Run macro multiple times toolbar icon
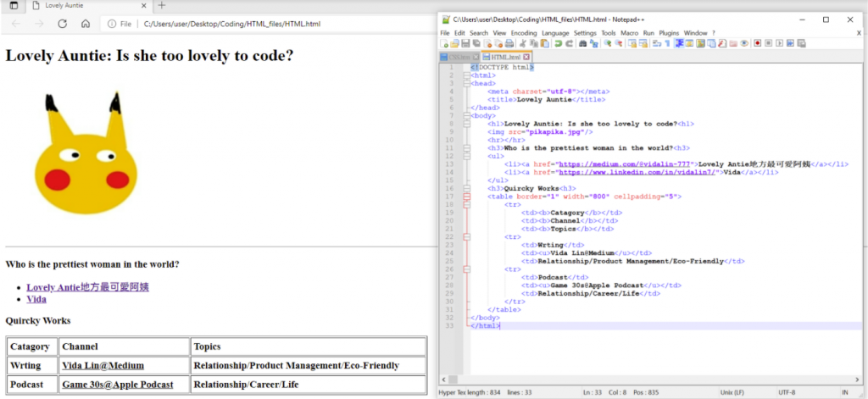Screen dimensions: 868x399 coord(790,43)
